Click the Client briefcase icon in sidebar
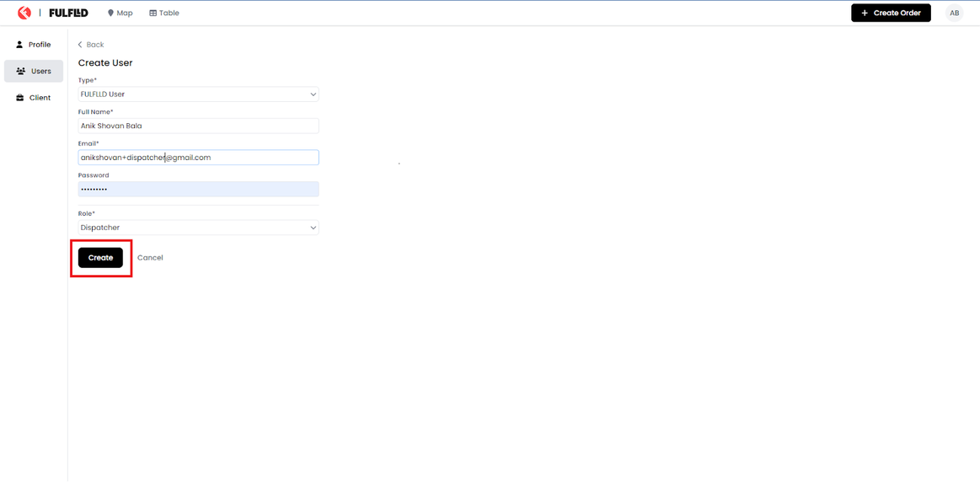This screenshot has width=980, height=483. point(19,98)
